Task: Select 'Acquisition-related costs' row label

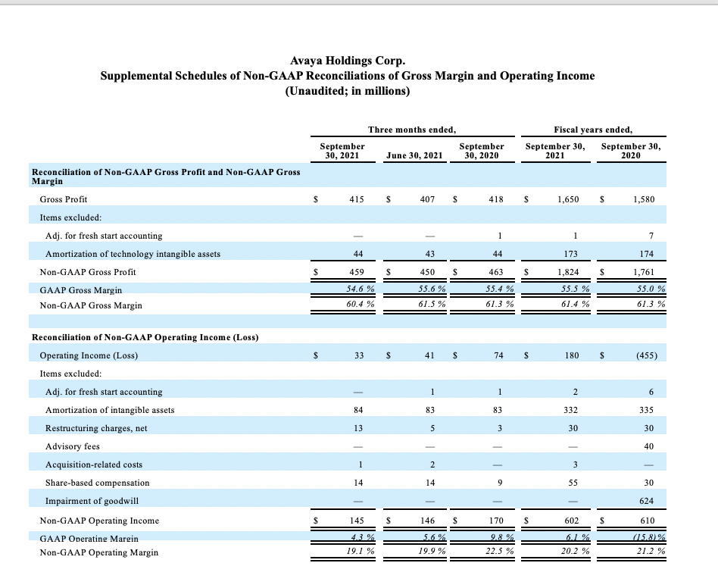Action: [x=94, y=464]
